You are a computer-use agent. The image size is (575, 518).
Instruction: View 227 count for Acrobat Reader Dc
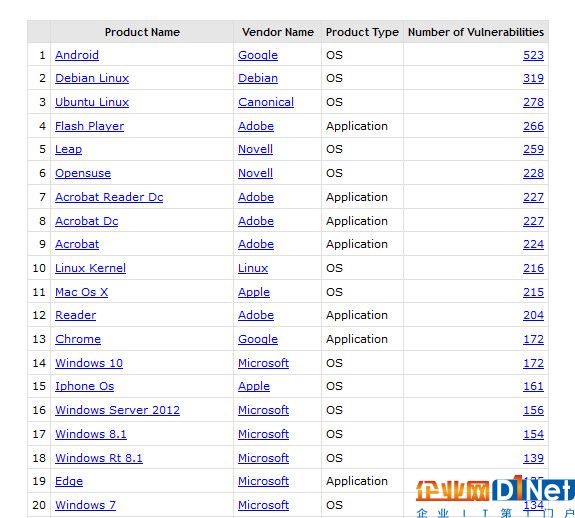533,197
